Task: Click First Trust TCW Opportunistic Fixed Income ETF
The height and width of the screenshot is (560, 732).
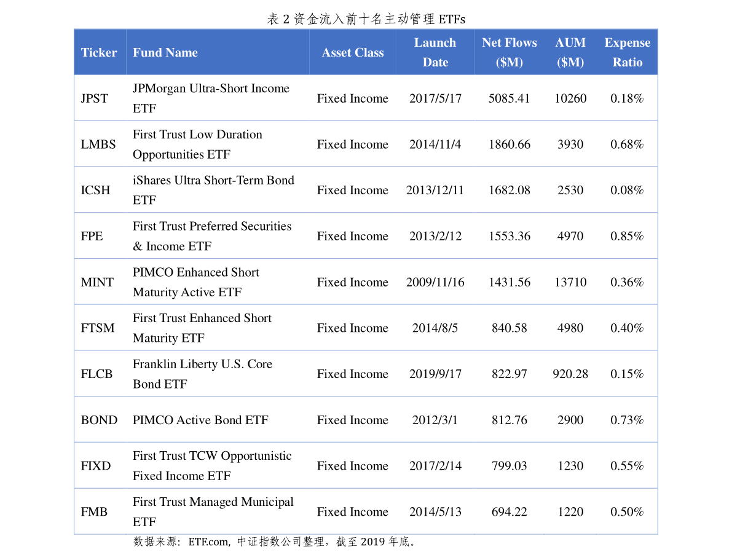Action: click(212, 466)
